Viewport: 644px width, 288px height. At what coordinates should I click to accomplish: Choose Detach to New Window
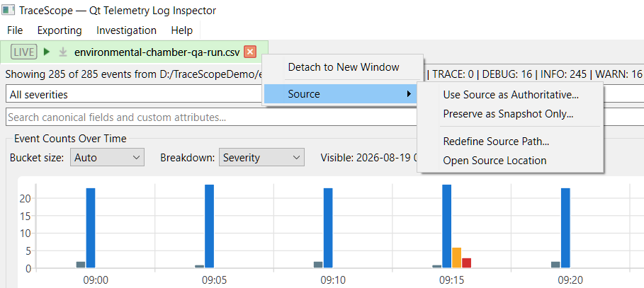pyautogui.click(x=343, y=67)
